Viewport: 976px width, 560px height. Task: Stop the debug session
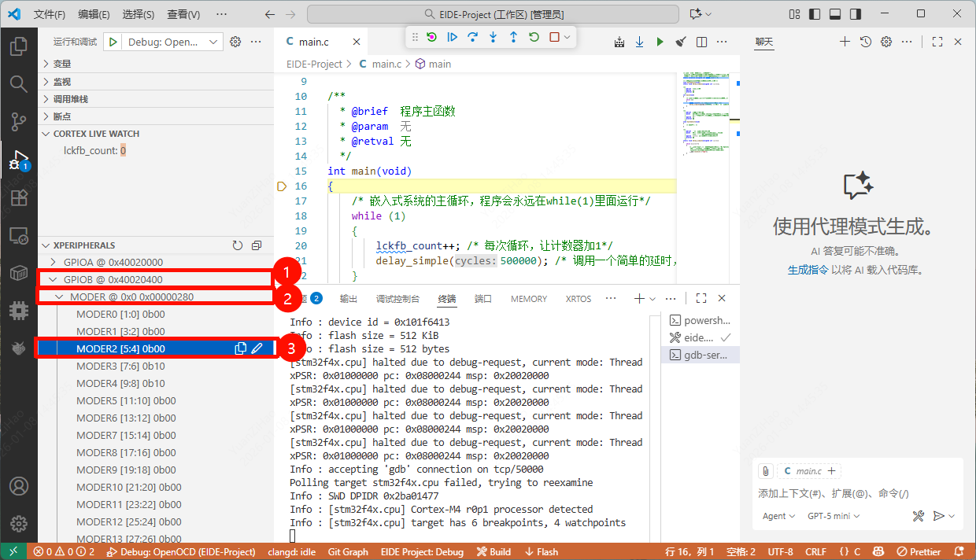tap(554, 37)
